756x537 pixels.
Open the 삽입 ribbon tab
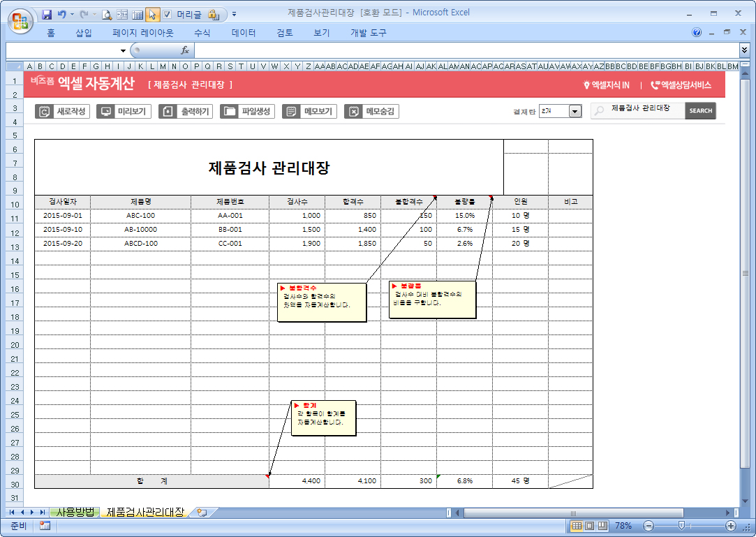point(83,33)
